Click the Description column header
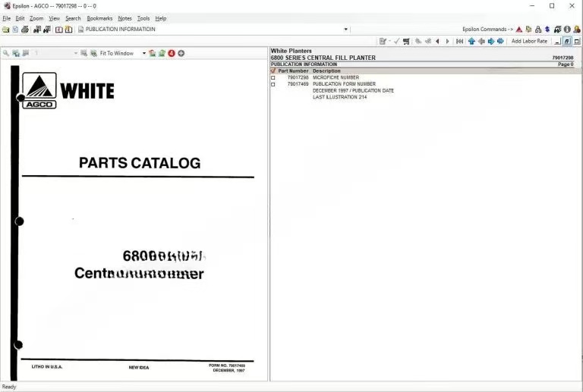This screenshot has height=392, width=583. click(326, 71)
